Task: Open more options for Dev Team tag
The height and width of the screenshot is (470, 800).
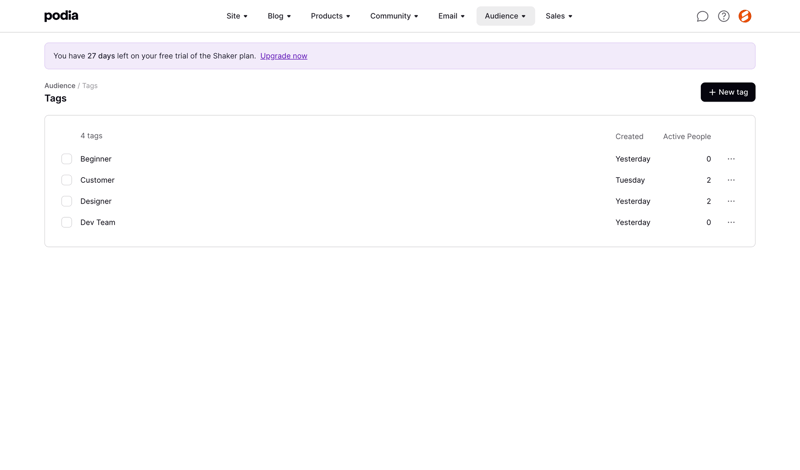Action: point(731,222)
